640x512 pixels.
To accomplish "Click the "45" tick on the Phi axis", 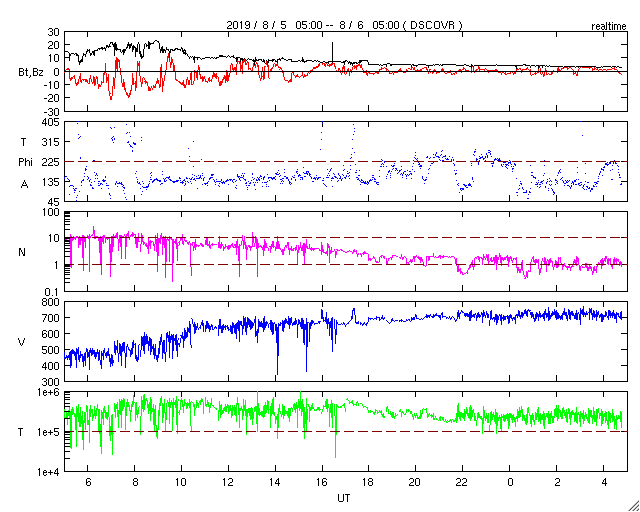I will [54, 202].
